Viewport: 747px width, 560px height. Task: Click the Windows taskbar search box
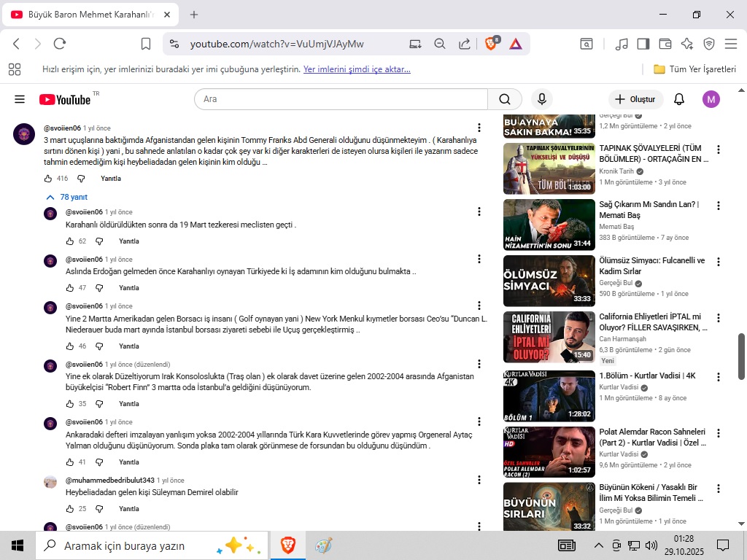click(152, 545)
